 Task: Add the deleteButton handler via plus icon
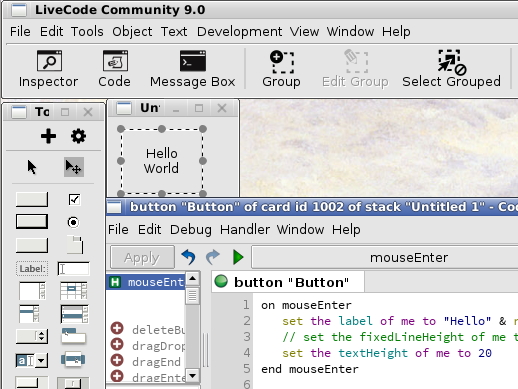[117, 328]
